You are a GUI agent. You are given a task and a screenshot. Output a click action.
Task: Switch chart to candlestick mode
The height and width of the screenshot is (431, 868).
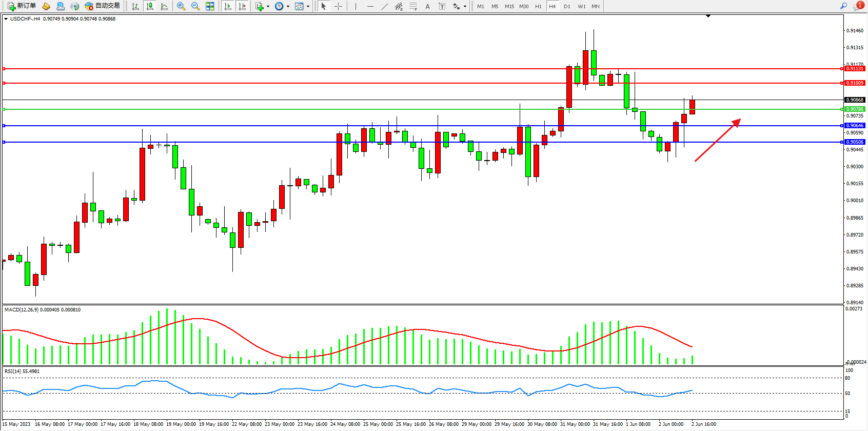point(150,6)
